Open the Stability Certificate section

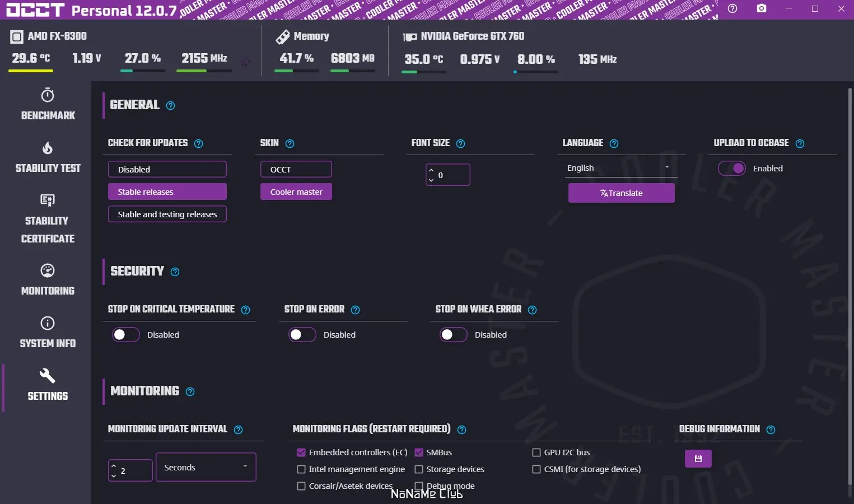[48, 218]
